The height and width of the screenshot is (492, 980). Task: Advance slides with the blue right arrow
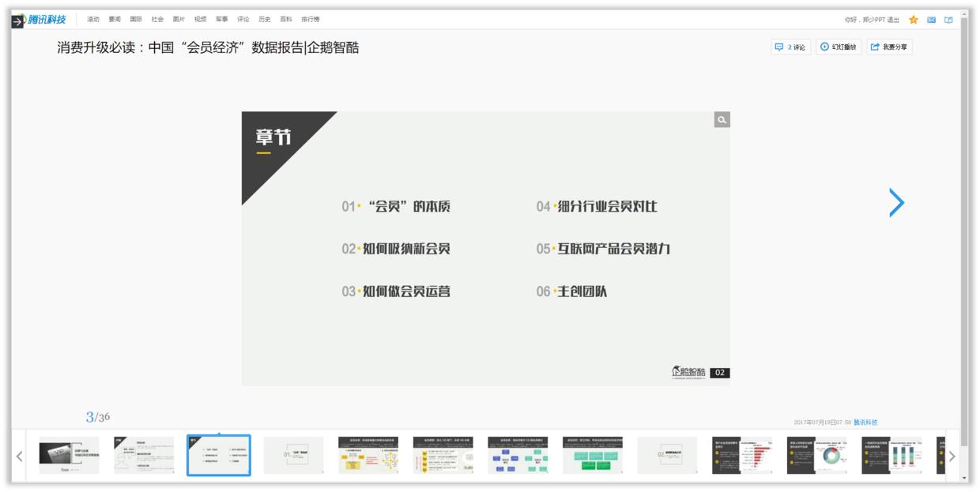(x=897, y=203)
